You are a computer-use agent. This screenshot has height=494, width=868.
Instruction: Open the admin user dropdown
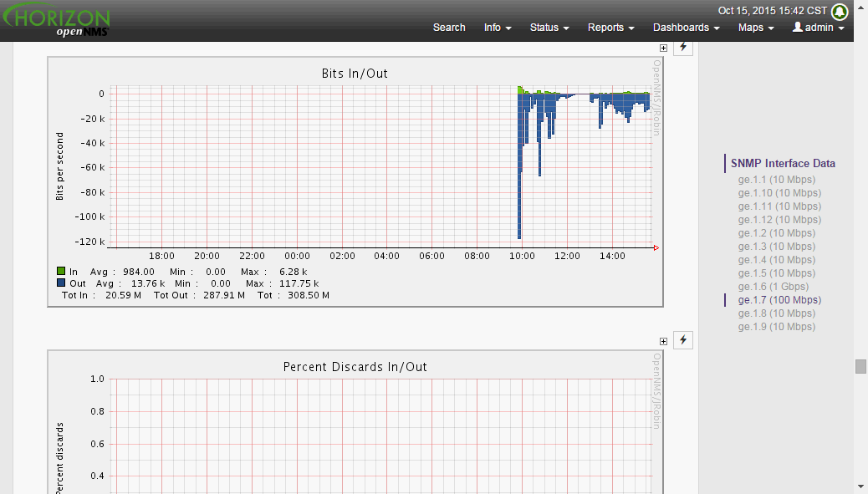[818, 28]
